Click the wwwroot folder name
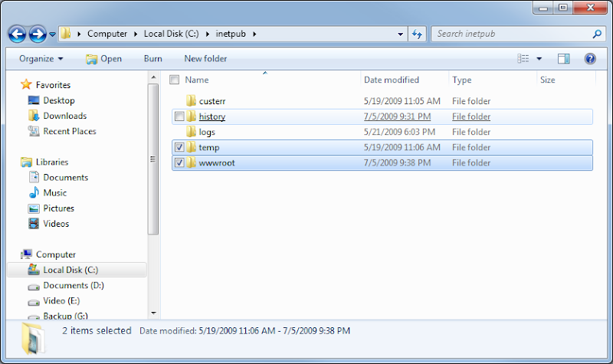The height and width of the screenshot is (364, 613). 217,163
